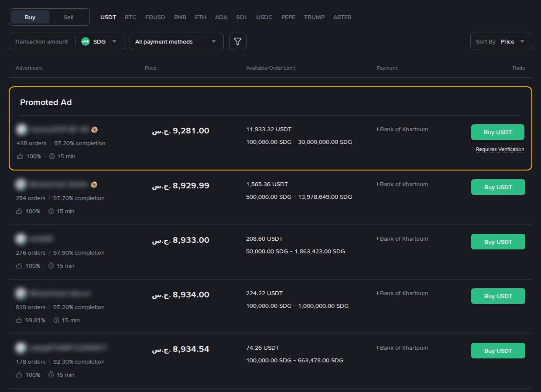Select the ASTER crypto tab

342,17
